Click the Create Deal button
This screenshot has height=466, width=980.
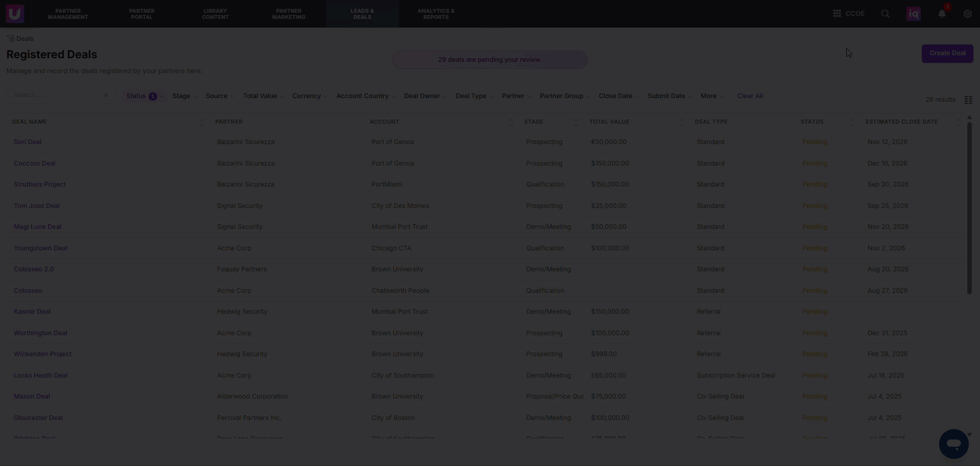(x=947, y=53)
